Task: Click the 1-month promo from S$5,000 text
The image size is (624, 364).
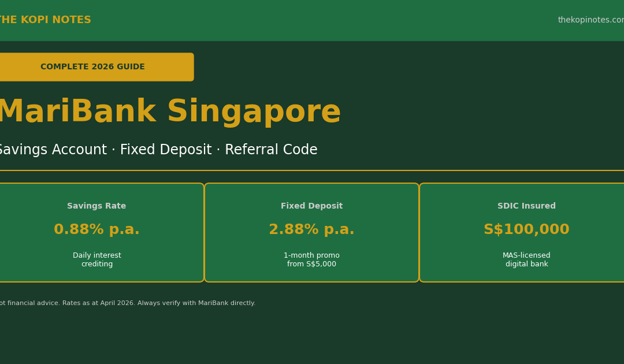Action: pyautogui.click(x=311, y=260)
